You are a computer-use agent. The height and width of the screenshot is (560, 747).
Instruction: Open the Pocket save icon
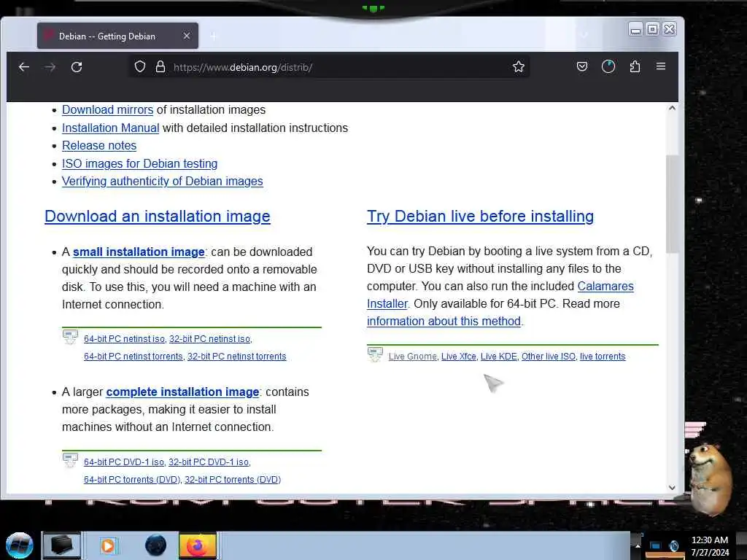click(x=582, y=66)
